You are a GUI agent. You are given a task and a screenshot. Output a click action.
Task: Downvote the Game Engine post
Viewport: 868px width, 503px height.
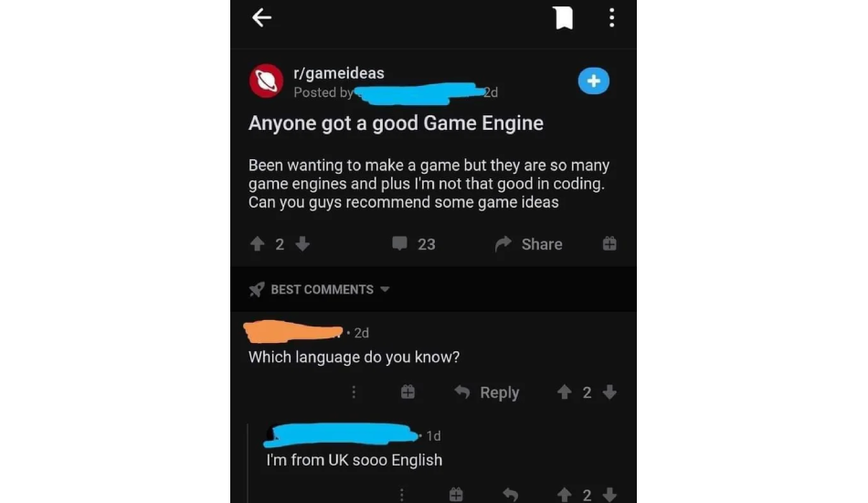point(302,244)
